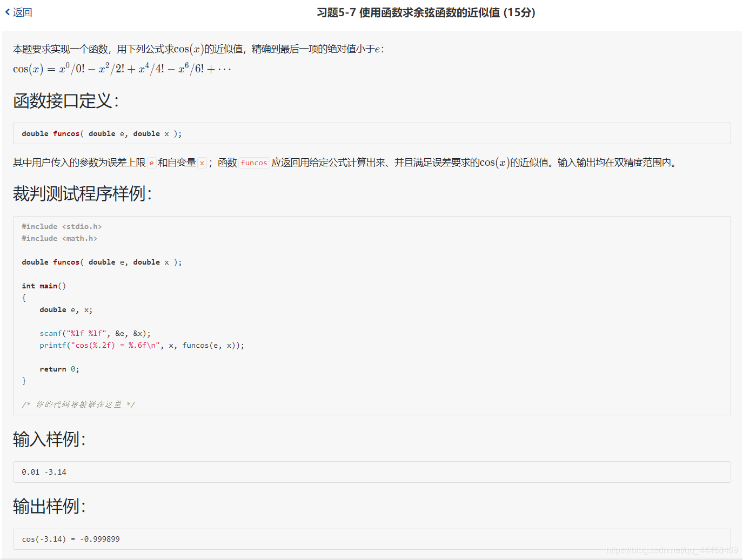This screenshot has width=743, height=560.
Task: Click the return 0; line
Action: point(59,369)
